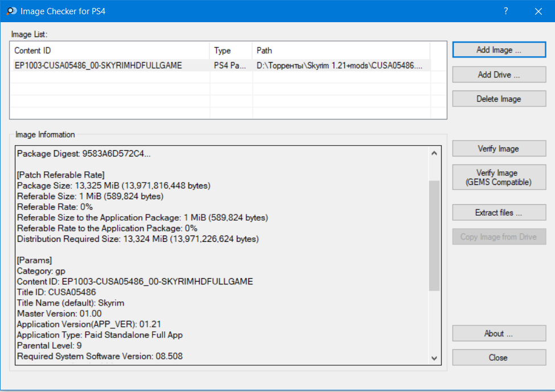Click the D:\Торренты\Skyrim path cell
The image size is (555, 392).
point(339,65)
